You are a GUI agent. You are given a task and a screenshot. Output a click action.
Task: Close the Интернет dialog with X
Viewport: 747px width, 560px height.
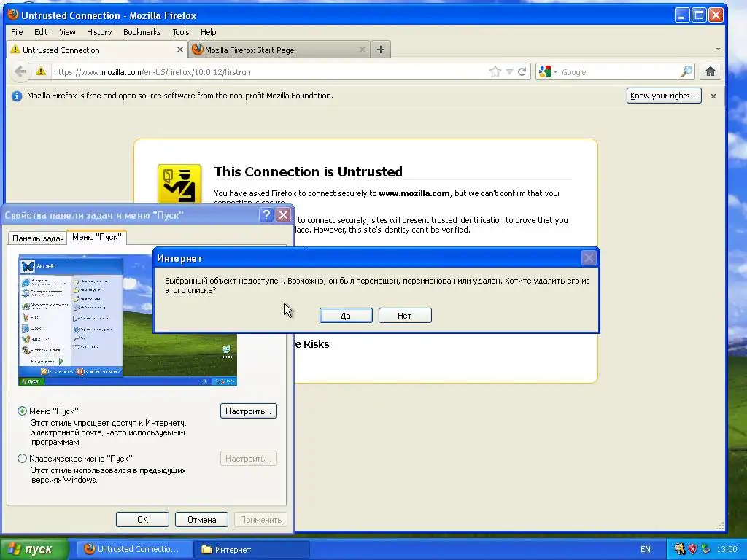tap(589, 258)
